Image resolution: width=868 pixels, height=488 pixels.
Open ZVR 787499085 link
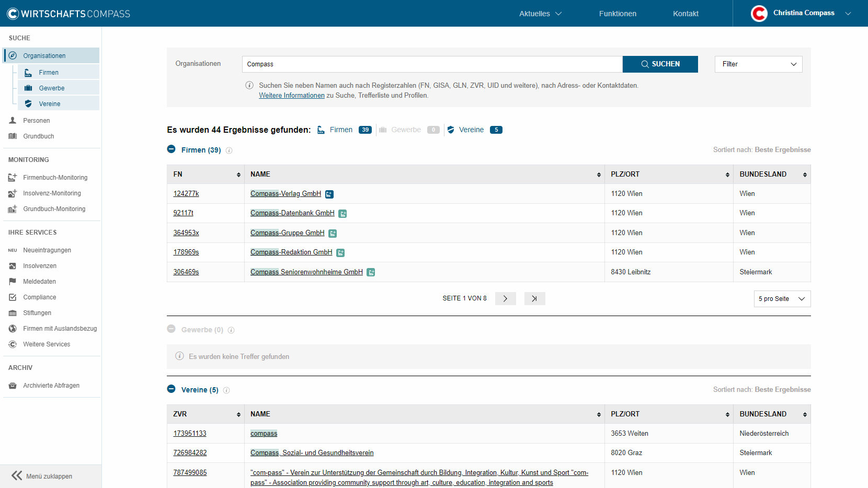pos(190,473)
